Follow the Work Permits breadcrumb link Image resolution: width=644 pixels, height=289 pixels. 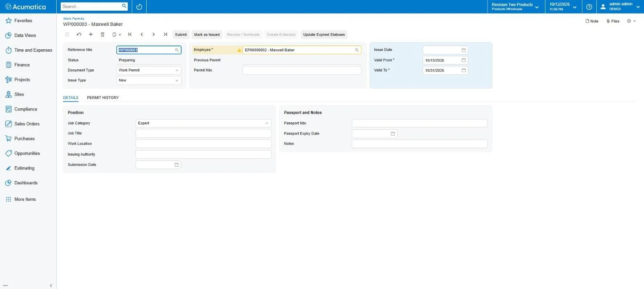(74, 18)
